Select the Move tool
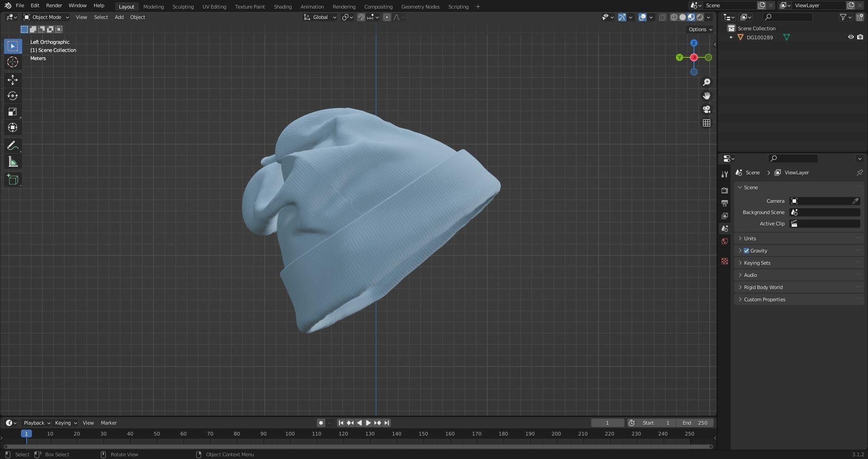Image resolution: width=868 pixels, height=459 pixels. tap(13, 80)
